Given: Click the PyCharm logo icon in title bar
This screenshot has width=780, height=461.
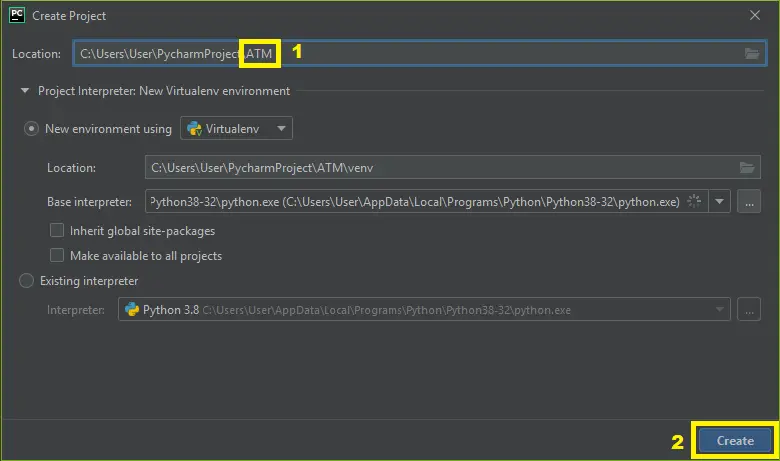Looking at the screenshot, I should click(17, 15).
